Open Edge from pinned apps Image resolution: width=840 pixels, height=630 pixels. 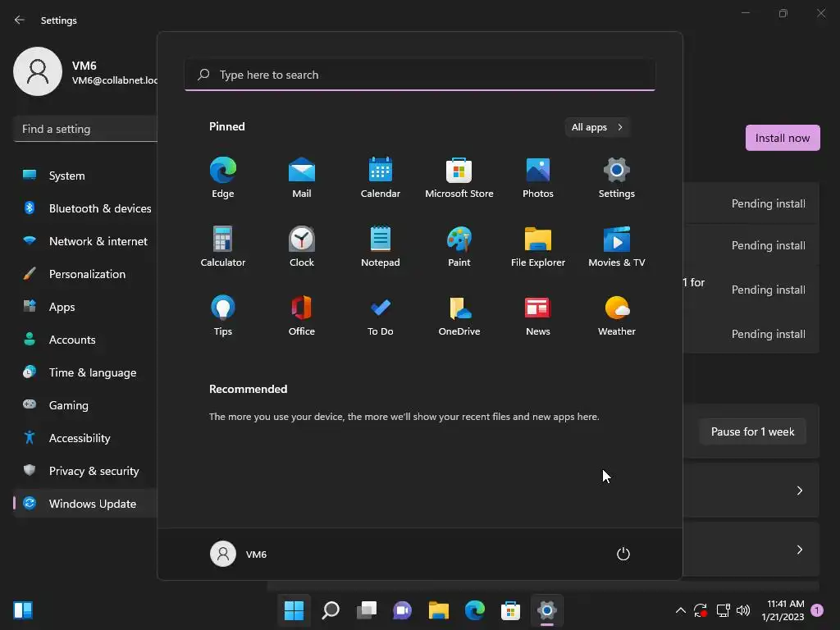[223, 178]
